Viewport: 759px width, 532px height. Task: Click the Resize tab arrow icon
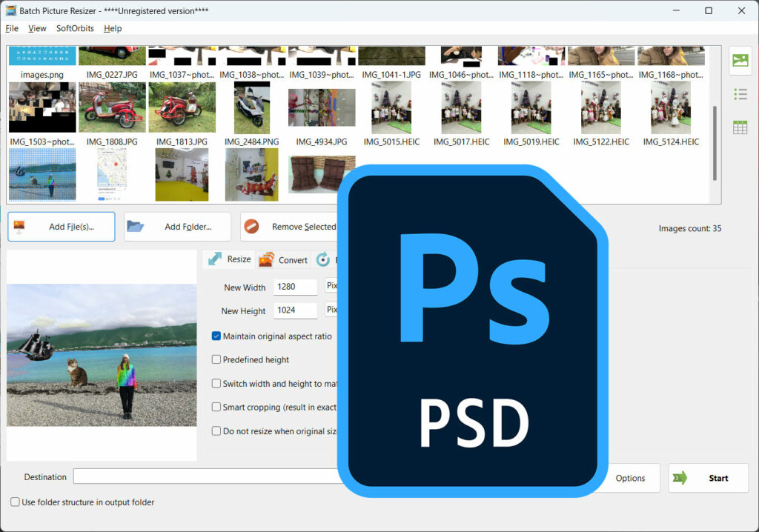(215, 259)
